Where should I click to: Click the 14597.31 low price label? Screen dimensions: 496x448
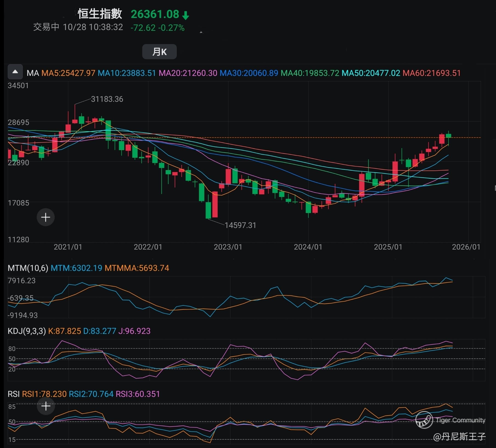pos(240,225)
